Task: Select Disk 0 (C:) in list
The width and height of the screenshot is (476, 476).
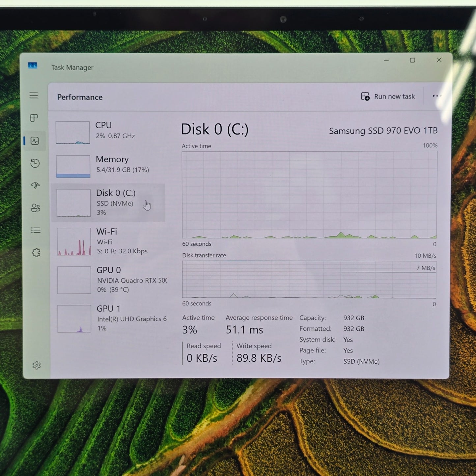Action: tap(109, 202)
